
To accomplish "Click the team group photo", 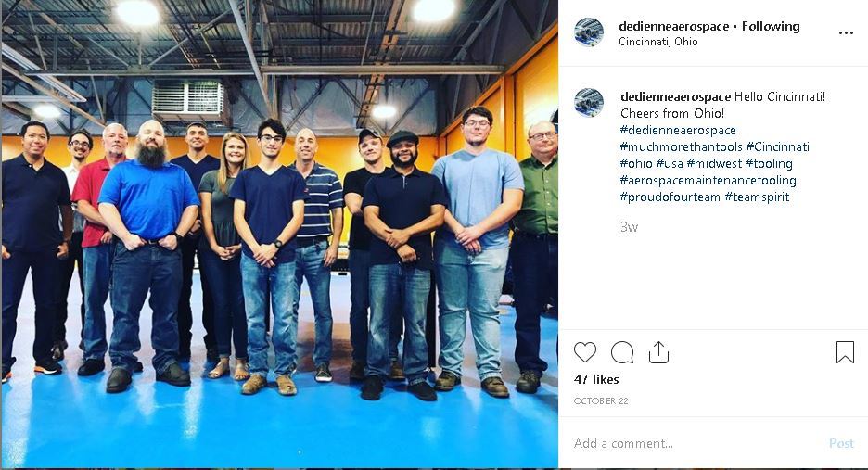I will [279, 235].
